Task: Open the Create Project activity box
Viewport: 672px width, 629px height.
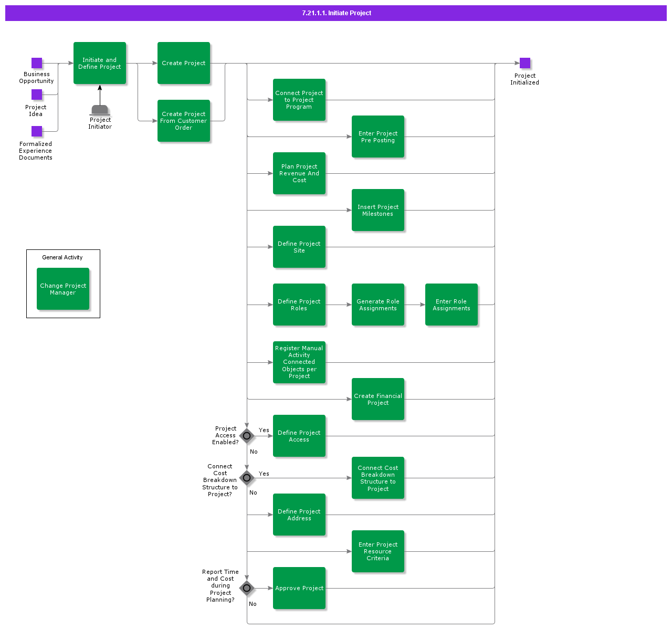Action: pyautogui.click(x=184, y=63)
